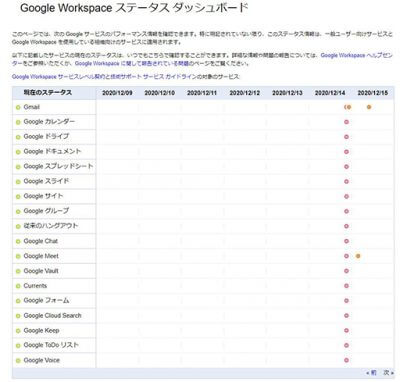Screen dimensions: 400x382
Task: Open the red outage dot in Google Cloud Search row
Action: pyautogui.click(x=346, y=316)
